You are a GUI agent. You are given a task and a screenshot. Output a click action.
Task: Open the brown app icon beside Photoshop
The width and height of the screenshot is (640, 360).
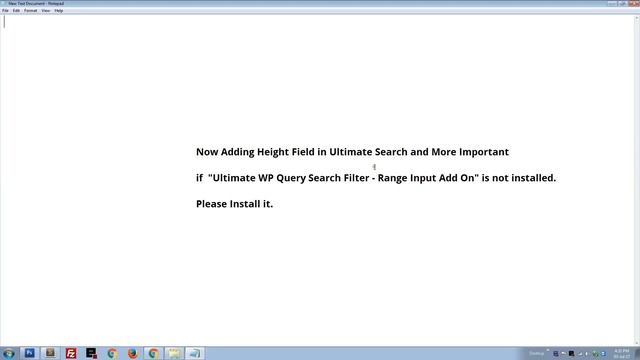tap(50, 353)
